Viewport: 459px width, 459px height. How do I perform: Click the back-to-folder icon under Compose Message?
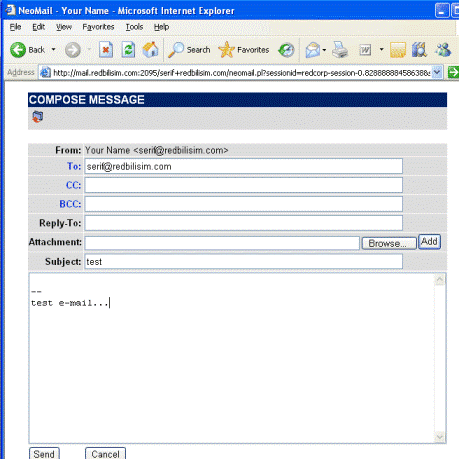click(x=37, y=117)
